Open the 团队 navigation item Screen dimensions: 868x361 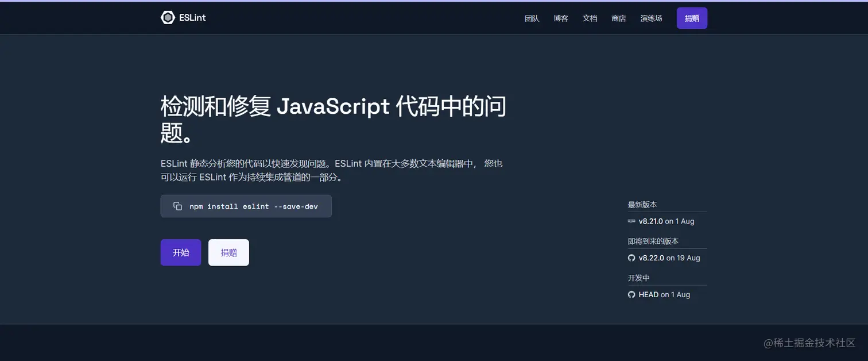tap(532, 18)
